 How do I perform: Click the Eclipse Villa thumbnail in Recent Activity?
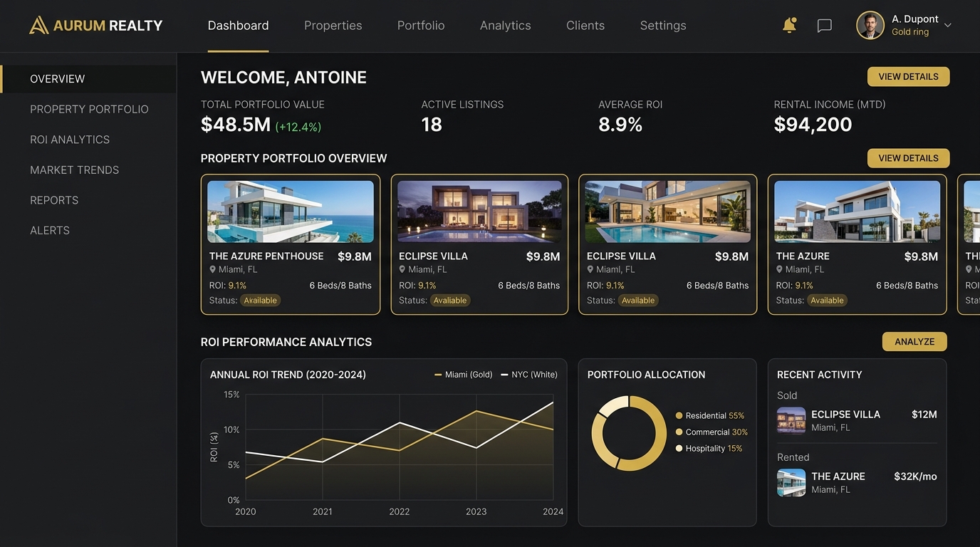(791, 420)
